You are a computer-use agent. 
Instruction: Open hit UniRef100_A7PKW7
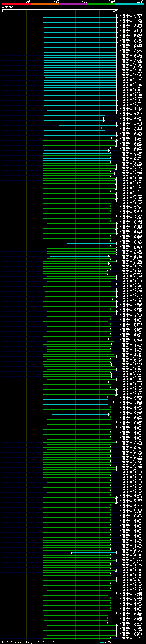click(x=131, y=120)
